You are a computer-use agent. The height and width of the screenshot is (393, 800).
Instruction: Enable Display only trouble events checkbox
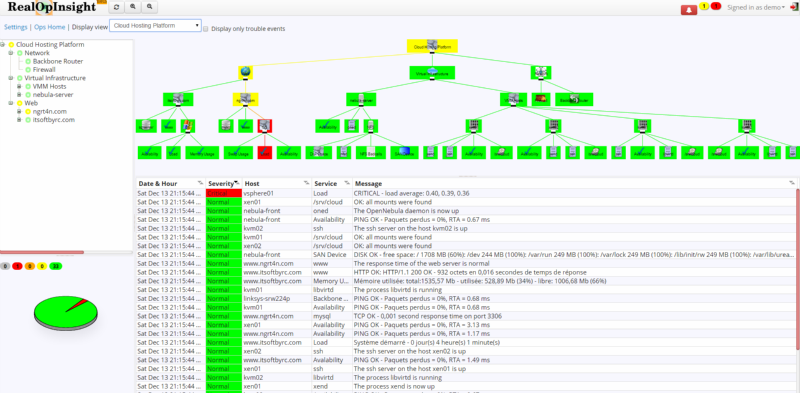(x=206, y=29)
